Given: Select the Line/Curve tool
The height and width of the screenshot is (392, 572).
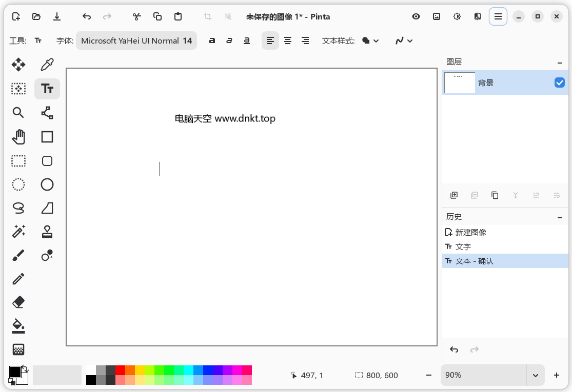Looking at the screenshot, I should [x=47, y=113].
